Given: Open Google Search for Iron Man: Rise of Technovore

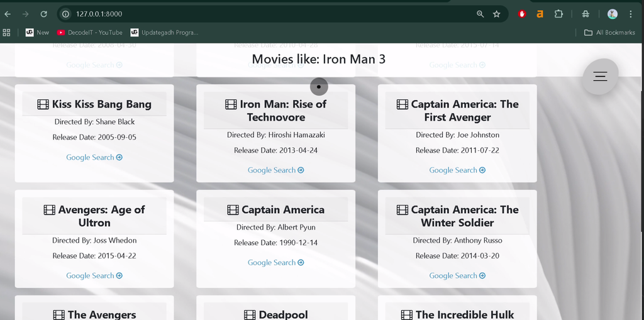Looking at the screenshot, I should (x=275, y=170).
